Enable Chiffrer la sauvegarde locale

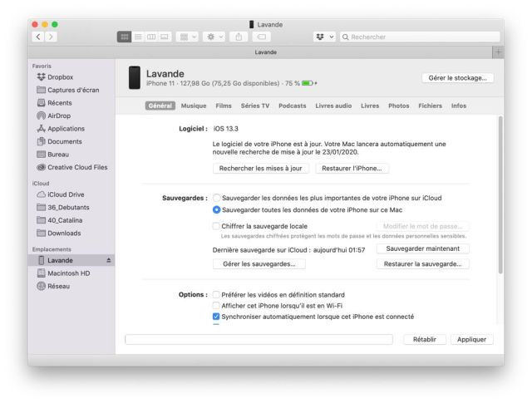[216, 226]
